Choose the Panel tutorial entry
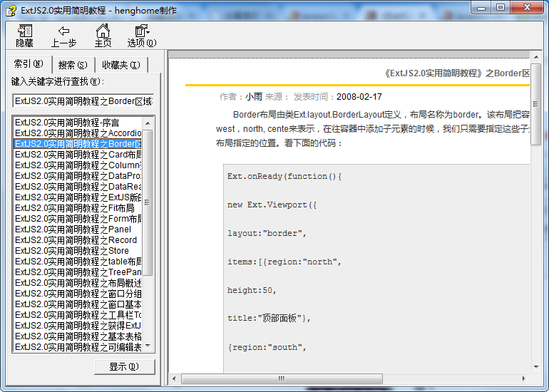The width and height of the screenshot is (549, 392). click(x=73, y=229)
